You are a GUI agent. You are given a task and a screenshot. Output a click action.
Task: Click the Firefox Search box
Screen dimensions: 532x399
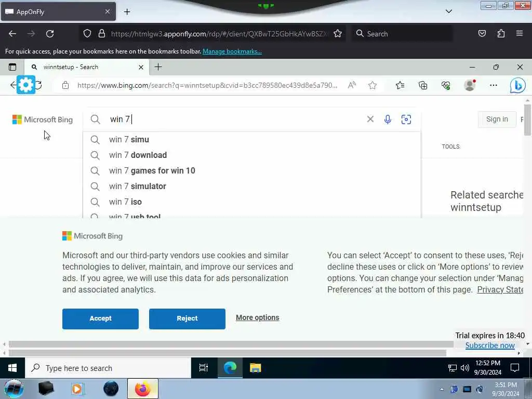[x=402, y=34]
